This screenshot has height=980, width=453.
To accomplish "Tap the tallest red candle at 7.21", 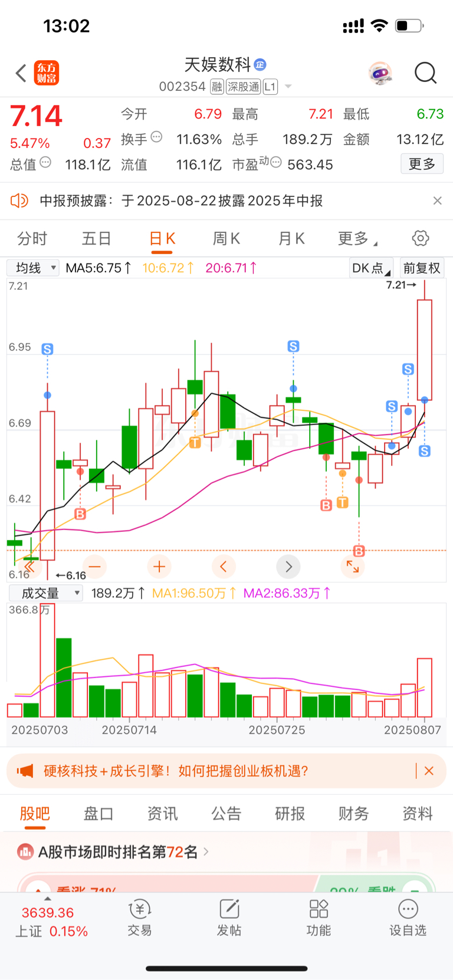I will click(425, 350).
